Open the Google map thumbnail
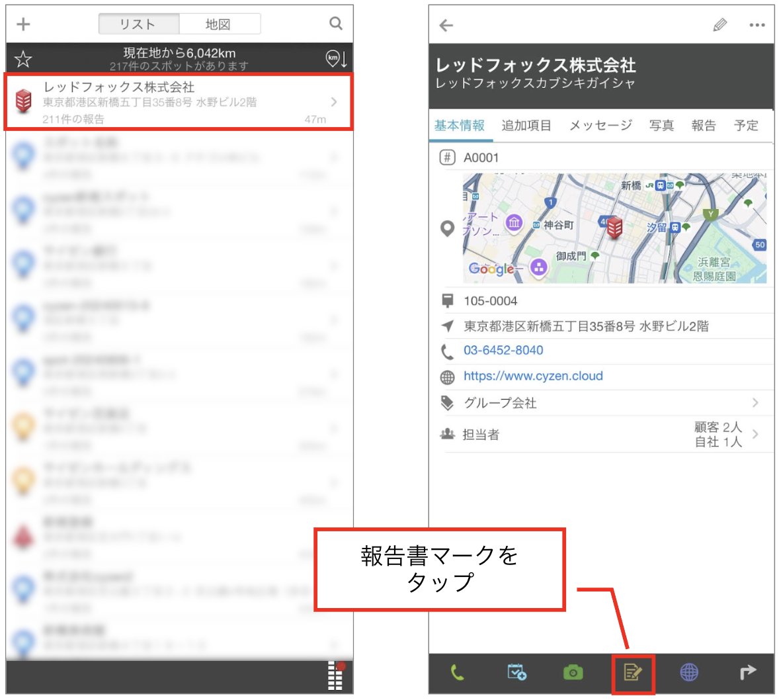The height and width of the screenshot is (700, 779). [x=614, y=228]
